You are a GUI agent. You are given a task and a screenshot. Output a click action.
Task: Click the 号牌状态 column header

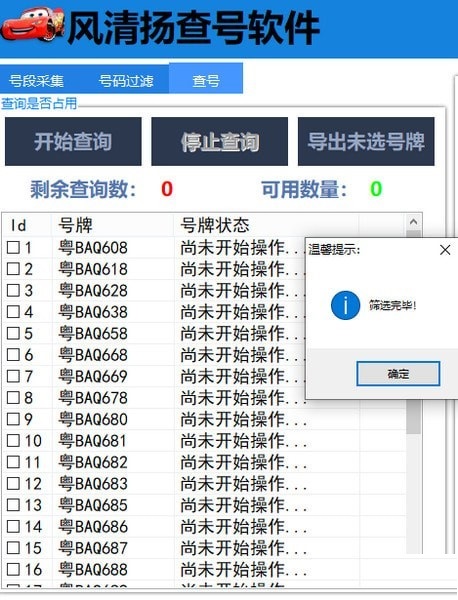tap(266, 225)
